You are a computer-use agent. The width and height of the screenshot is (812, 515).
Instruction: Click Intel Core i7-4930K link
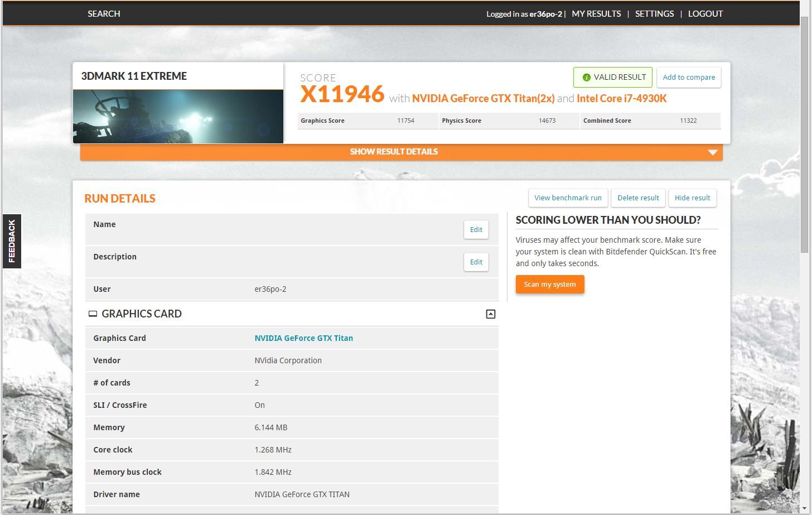[x=622, y=99]
